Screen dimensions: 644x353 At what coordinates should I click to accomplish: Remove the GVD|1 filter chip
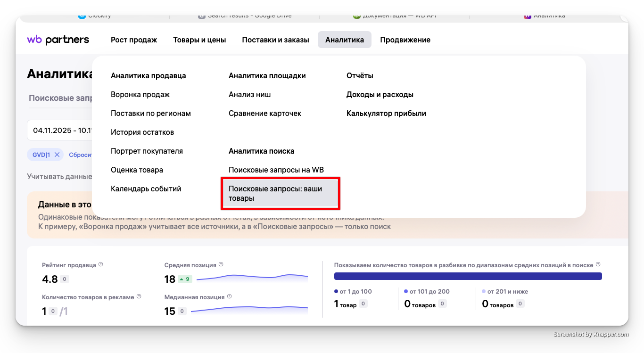coord(57,155)
